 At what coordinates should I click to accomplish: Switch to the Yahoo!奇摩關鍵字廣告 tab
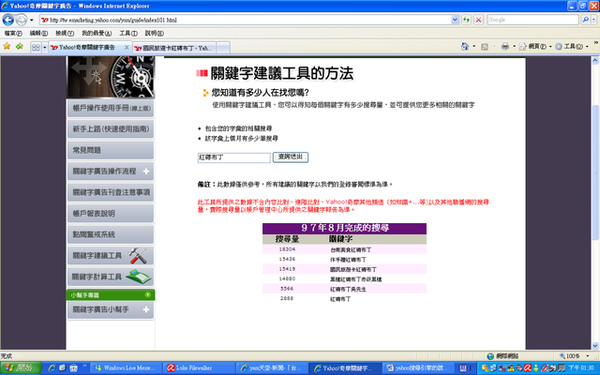[x=86, y=47]
